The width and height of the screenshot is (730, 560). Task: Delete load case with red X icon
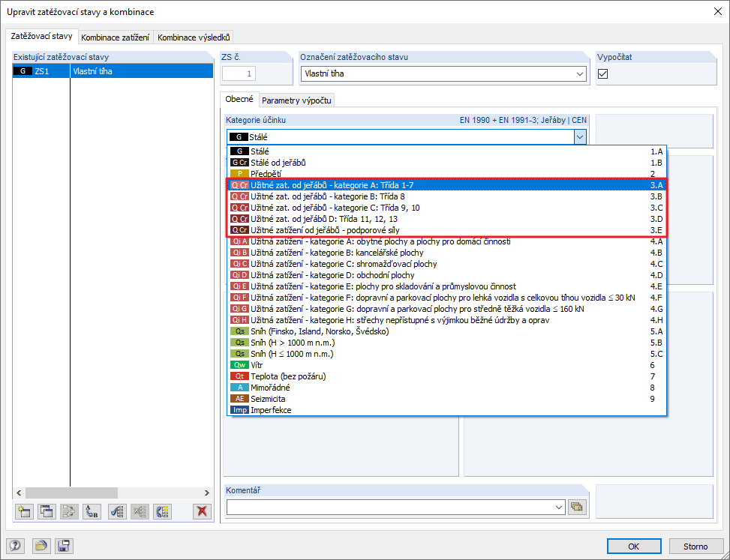pyautogui.click(x=202, y=511)
